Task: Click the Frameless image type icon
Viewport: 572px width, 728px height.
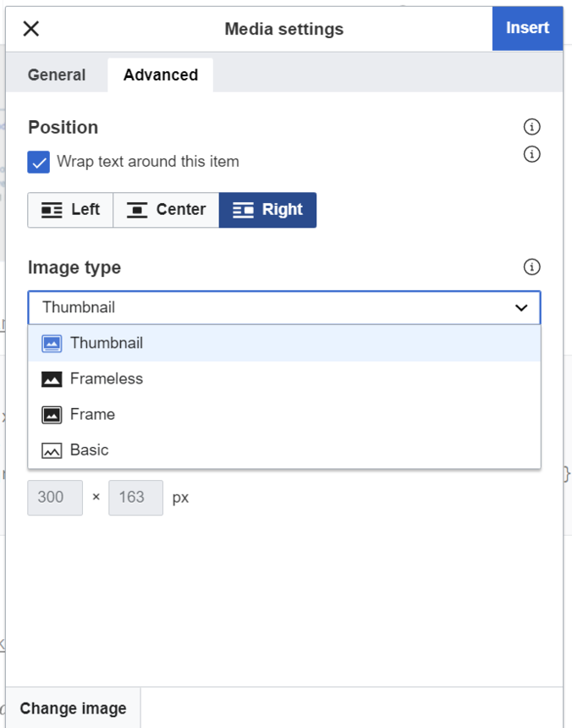Action: (x=51, y=378)
